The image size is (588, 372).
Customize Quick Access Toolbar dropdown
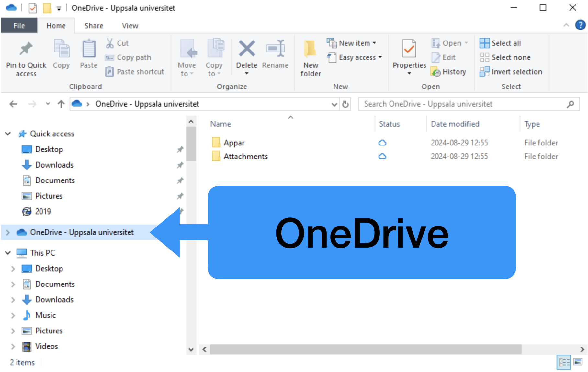[x=59, y=8]
